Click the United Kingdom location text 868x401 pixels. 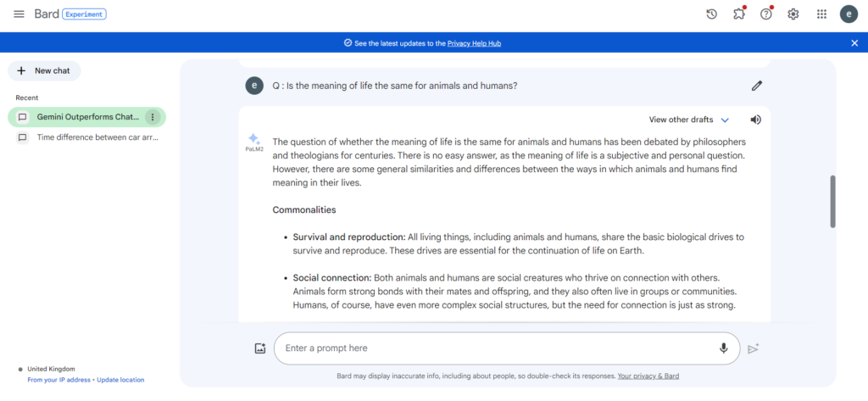pos(51,369)
